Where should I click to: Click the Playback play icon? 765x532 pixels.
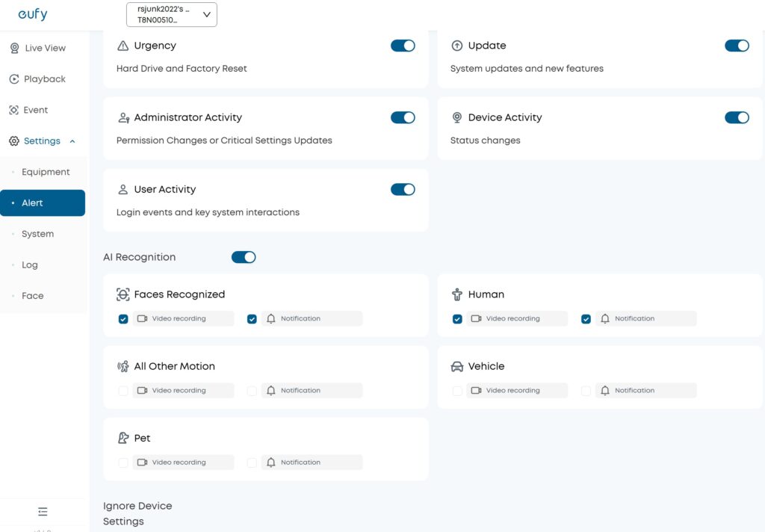tap(14, 79)
